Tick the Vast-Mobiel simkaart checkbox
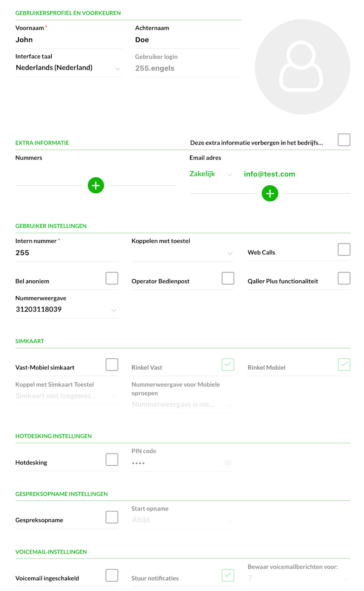 (x=112, y=364)
